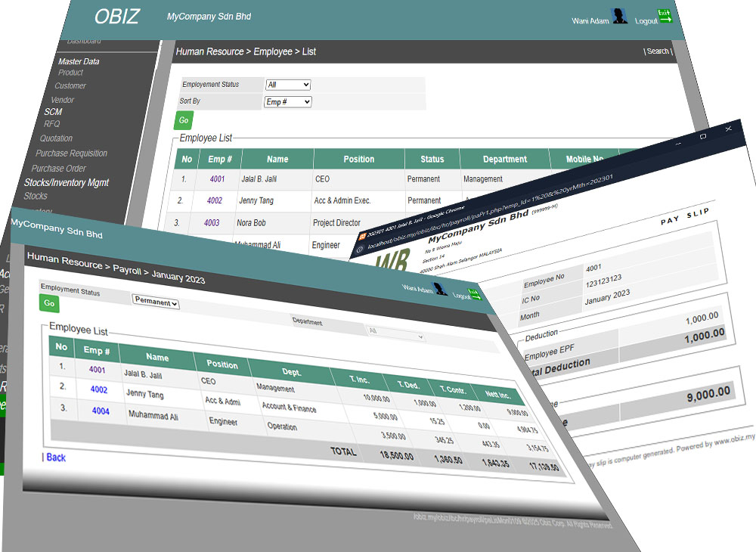Screen dimensions: 756x552
Task: Open employee 4002 link in the Payroll table
Action: click(99, 389)
